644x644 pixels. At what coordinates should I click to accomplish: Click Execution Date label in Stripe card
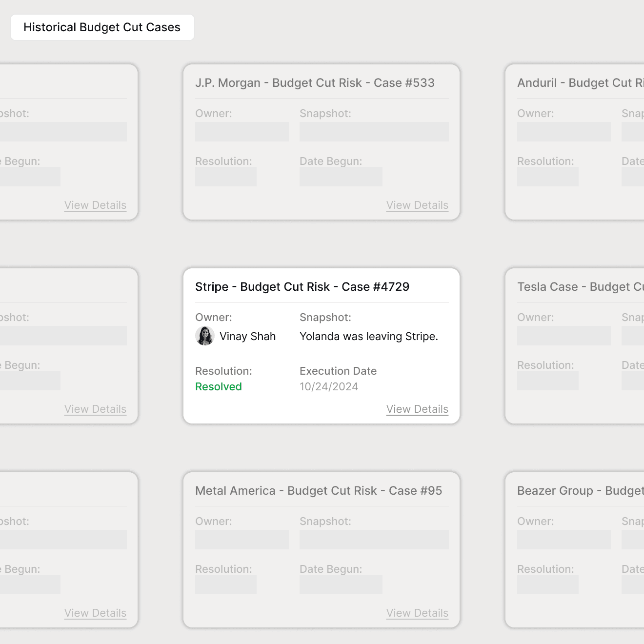(x=338, y=371)
